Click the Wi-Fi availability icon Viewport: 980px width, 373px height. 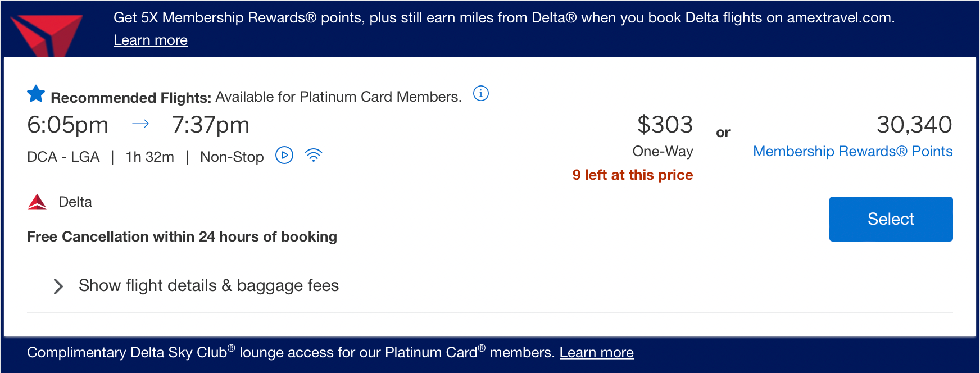pos(313,155)
